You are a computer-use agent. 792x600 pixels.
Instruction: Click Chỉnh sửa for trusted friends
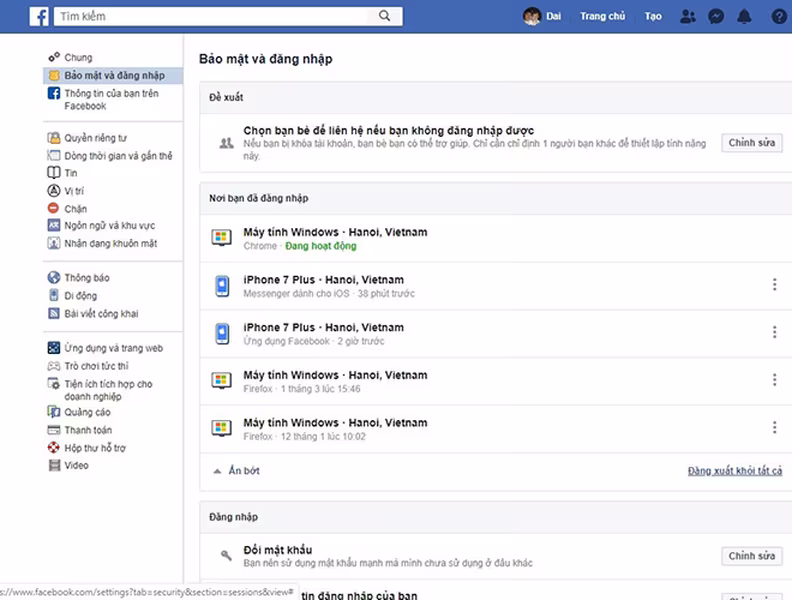[x=751, y=143]
